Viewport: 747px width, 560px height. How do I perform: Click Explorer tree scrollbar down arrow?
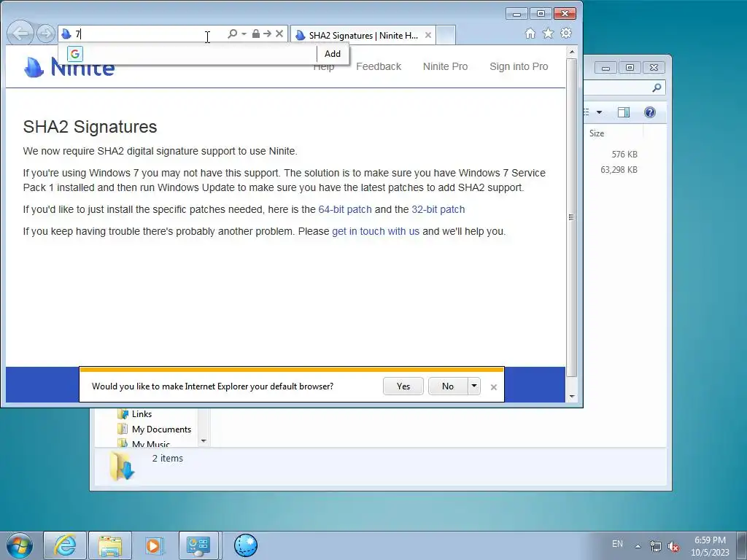coord(204,441)
